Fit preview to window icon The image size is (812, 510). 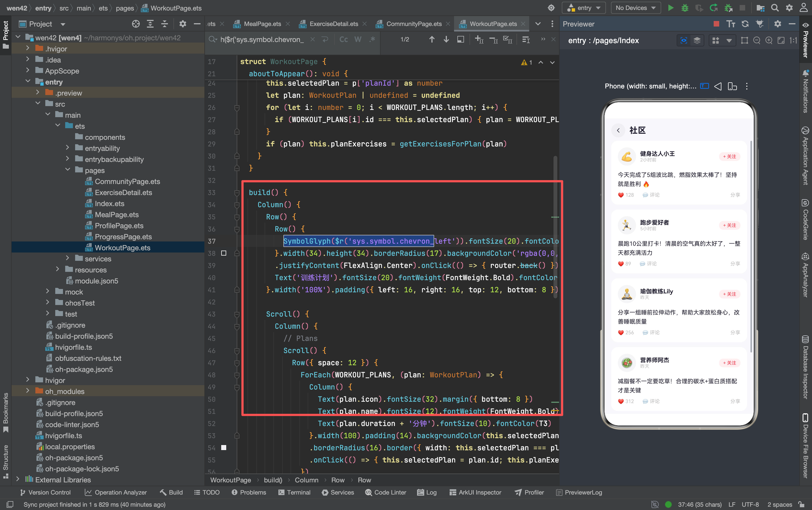pyautogui.click(x=781, y=41)
